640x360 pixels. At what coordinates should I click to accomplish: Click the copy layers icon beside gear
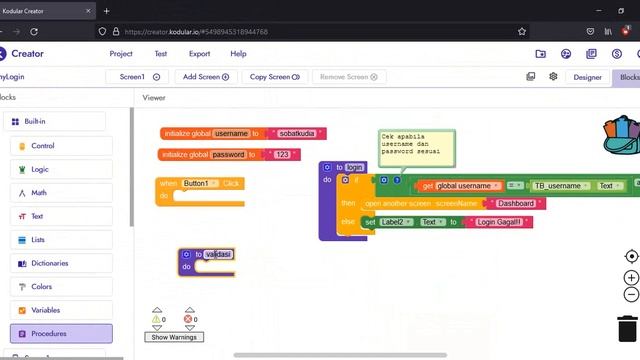531,76
